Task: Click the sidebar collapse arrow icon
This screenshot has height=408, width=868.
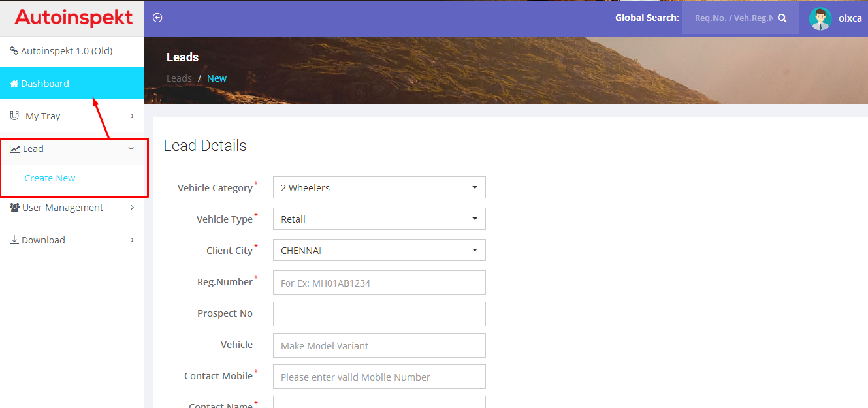Action: (157, 18)
